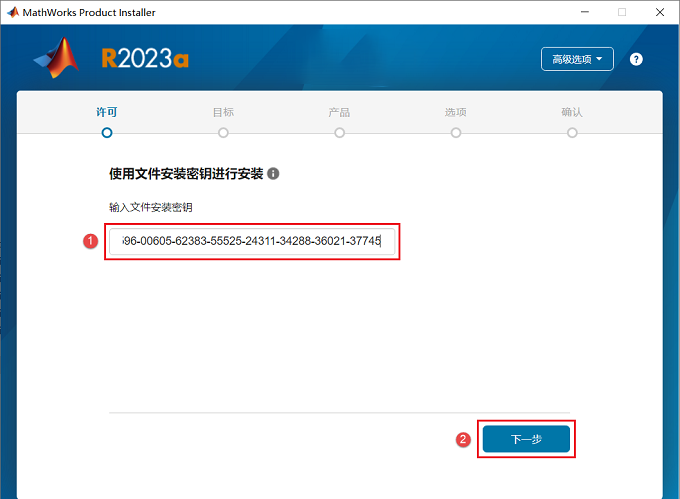680x499 pixels.
Task: Select the 许可 step tab
Action: (107, 112)
